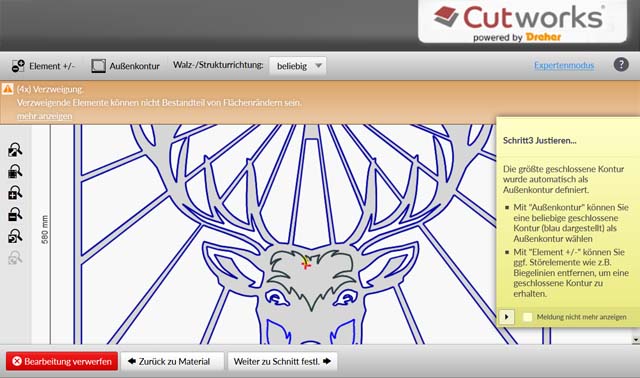Click the '(4x) Verzweigung.' warning text

pyautogui.click(x=50, y=89)
